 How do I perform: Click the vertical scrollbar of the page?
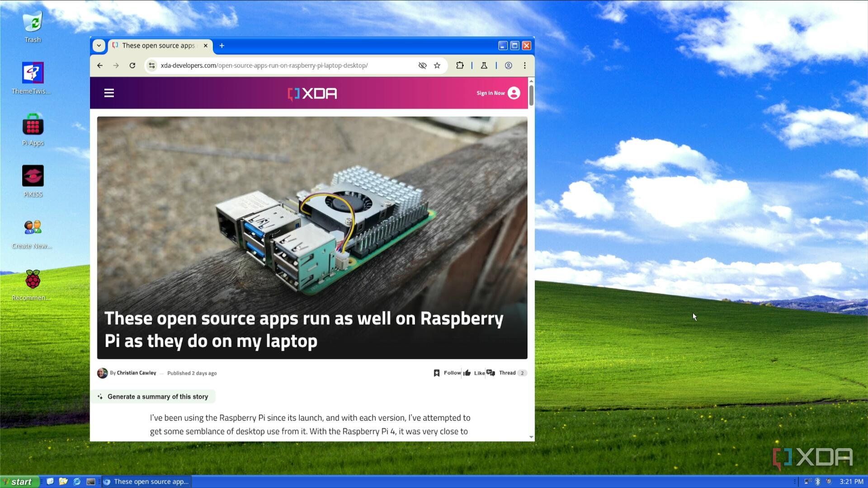531,95
